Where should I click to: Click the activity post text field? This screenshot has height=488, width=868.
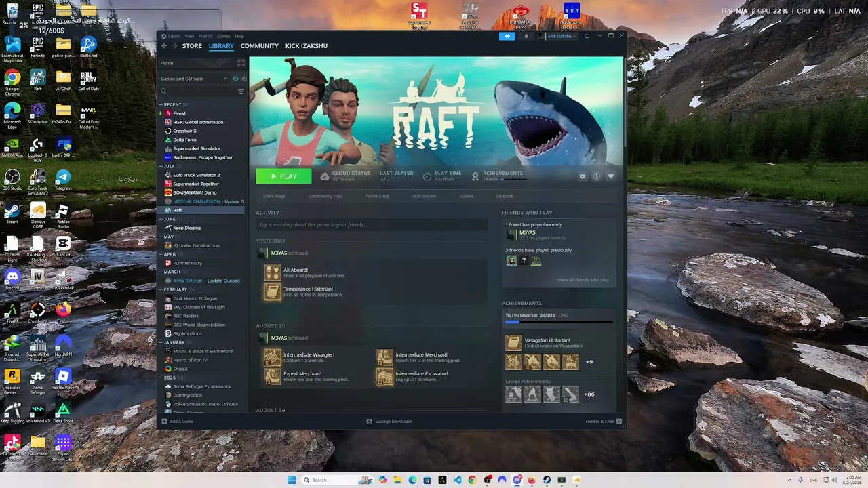[372, 224]
